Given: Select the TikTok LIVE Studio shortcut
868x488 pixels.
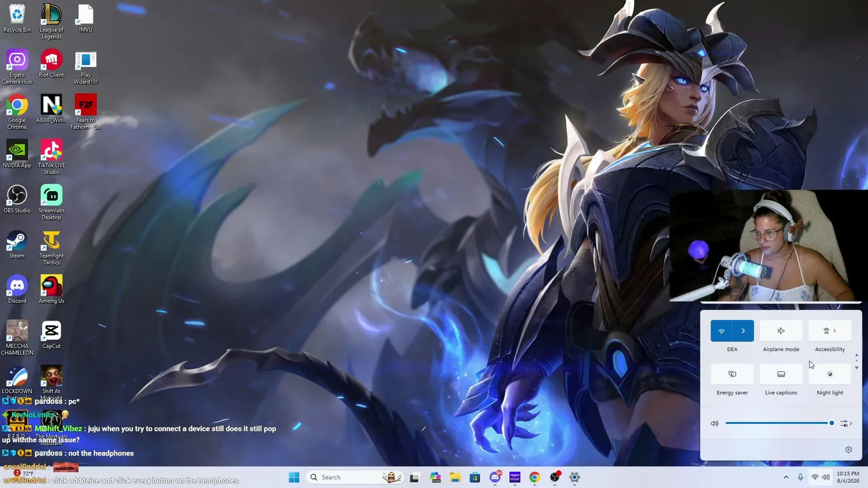Looking at the screenshot, I should [x=52, y=158].
